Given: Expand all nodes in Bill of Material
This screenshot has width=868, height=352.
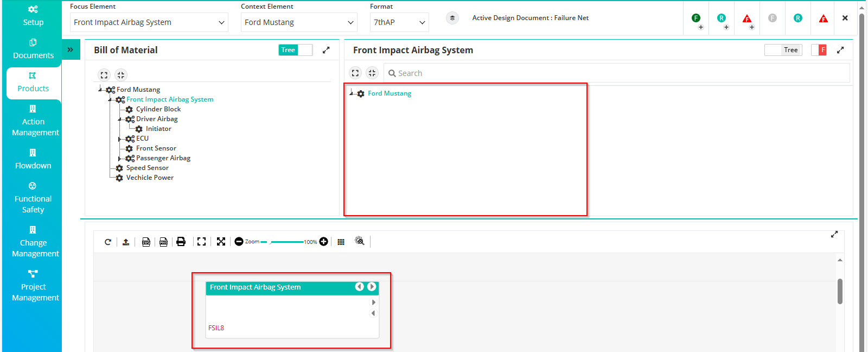Looking at the screenshot, I should [104, 75].
